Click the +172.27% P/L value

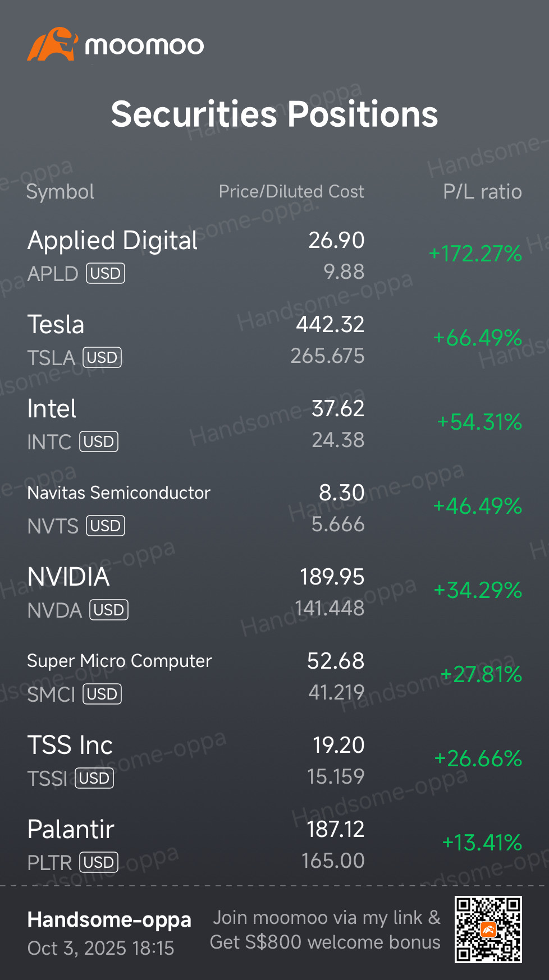coord(475,254)
